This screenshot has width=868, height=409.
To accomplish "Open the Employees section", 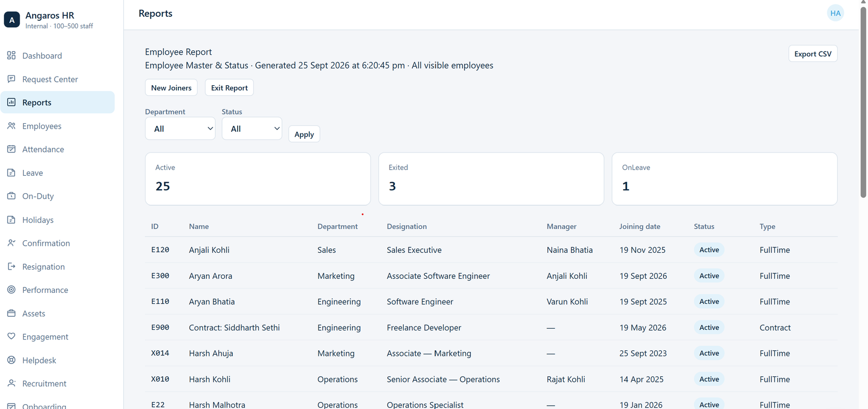I will tap(58, 126).
